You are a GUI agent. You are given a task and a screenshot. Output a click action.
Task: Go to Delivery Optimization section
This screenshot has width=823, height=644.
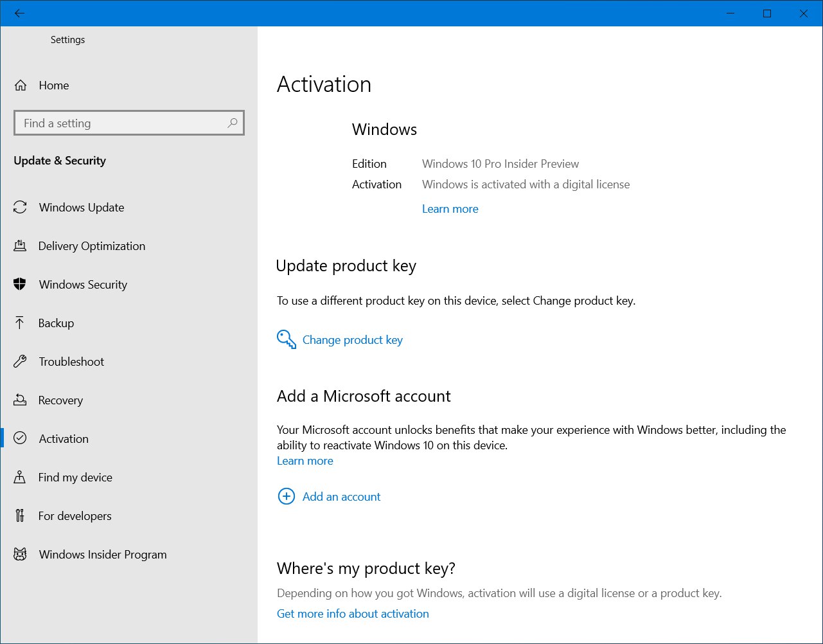click(128, 246)
